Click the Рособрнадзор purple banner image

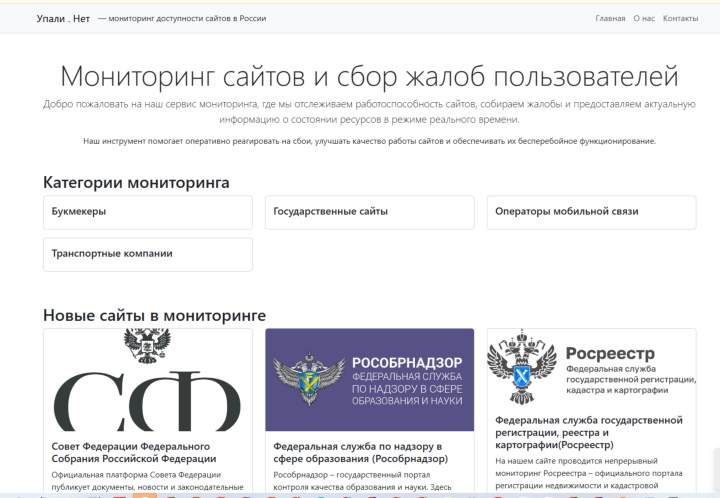pos(370,380)
